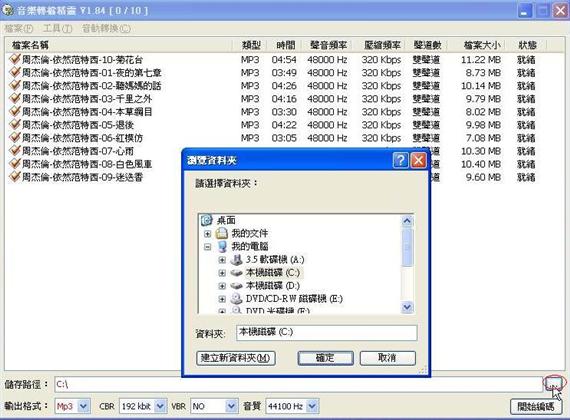Click the 我的文件 folder icon
Screen dimensions: 570x420
[222, 233]
